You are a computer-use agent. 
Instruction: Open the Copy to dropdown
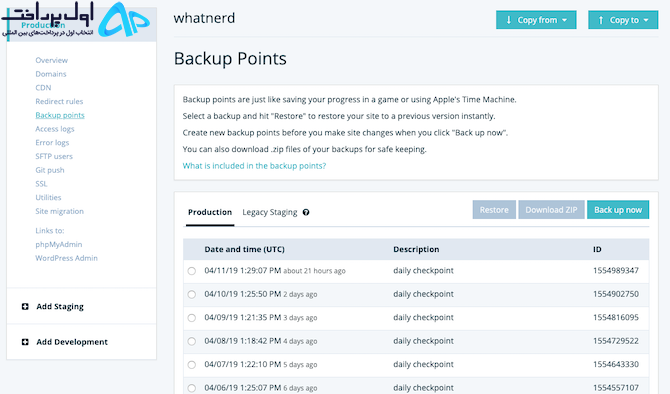pos(623,20)
